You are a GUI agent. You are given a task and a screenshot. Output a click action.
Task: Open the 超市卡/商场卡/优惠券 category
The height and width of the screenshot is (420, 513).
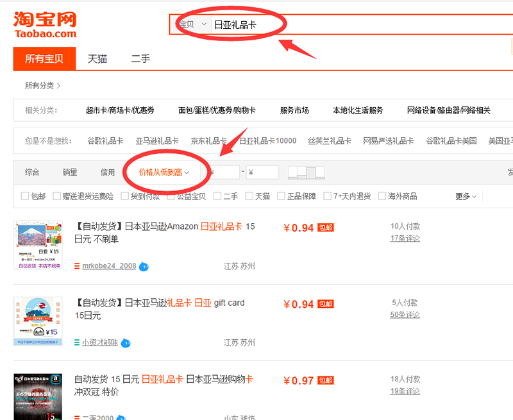pyautogui.click(x=120, y=110)
